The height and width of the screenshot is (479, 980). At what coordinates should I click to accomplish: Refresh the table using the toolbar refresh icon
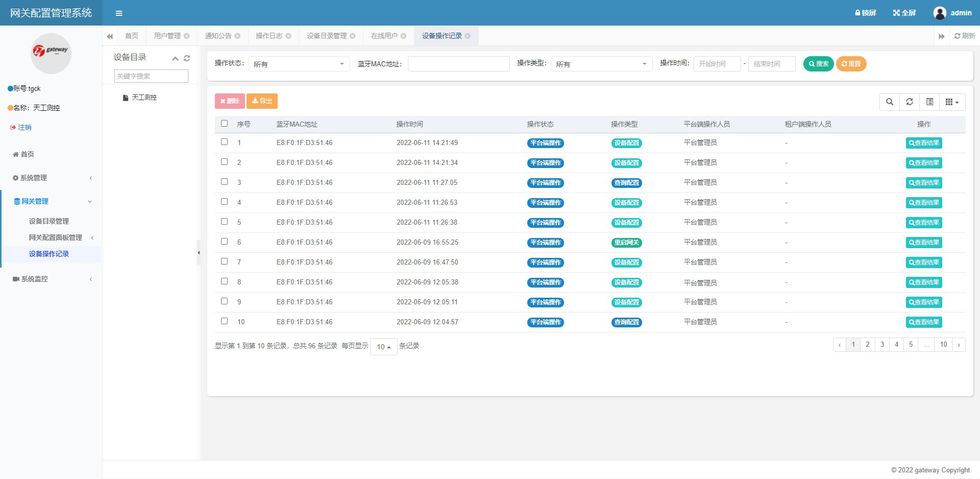click(909, 101)
